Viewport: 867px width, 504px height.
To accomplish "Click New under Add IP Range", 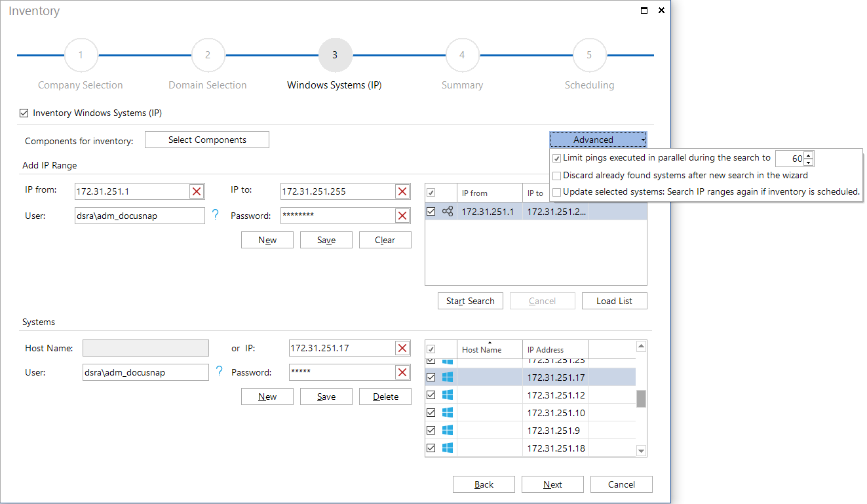I will tap(267, 240).
